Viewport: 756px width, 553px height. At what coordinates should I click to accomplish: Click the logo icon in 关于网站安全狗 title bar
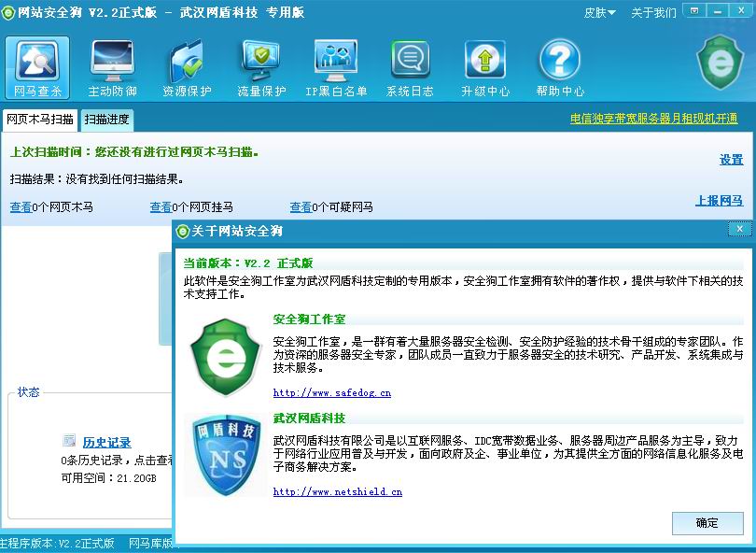click(x=183, y=232)
